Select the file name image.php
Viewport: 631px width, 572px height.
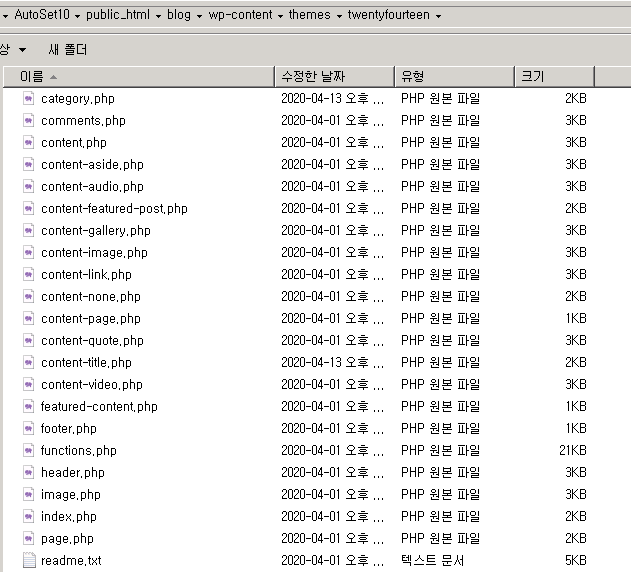point(70,495)
